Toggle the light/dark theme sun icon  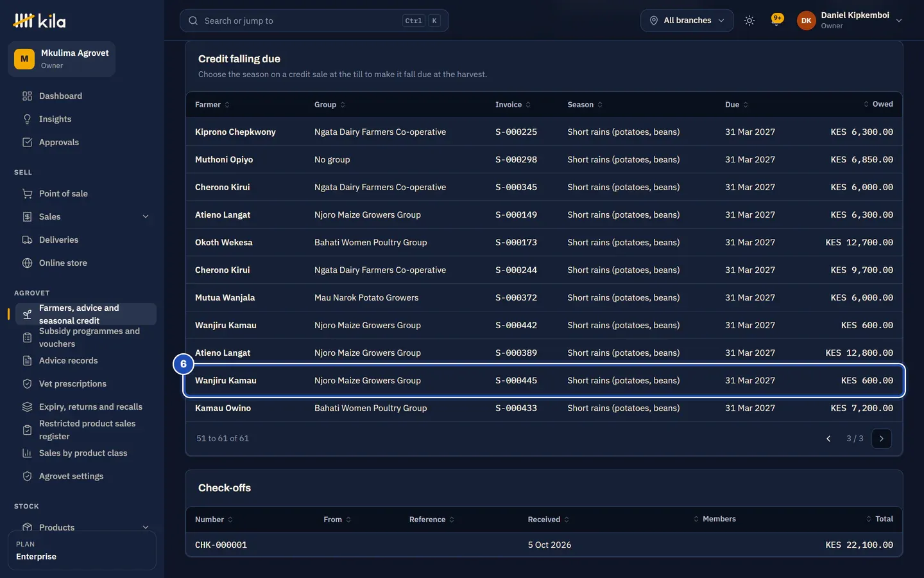749,21
